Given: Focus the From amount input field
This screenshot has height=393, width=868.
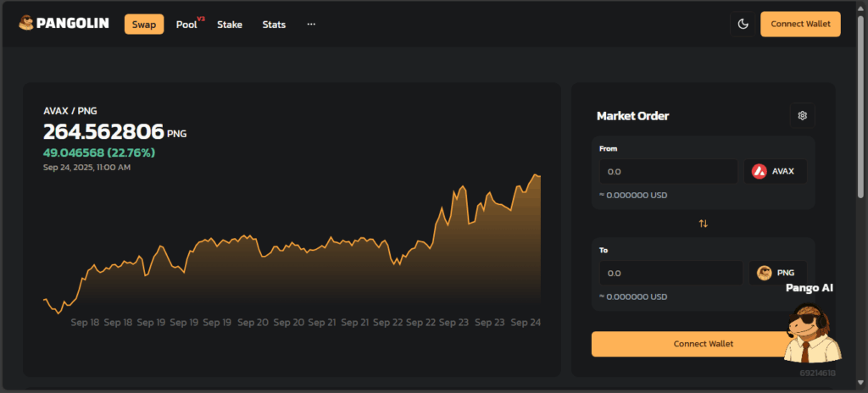Looking at the screenshot, I should click(668, 171).
